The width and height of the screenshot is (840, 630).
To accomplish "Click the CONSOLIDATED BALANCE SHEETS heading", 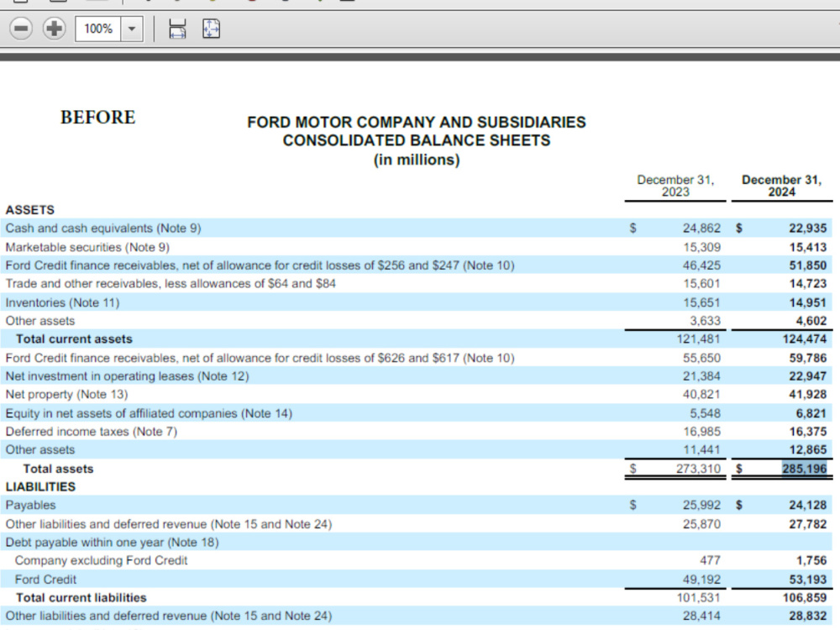I will coord(417,140).
